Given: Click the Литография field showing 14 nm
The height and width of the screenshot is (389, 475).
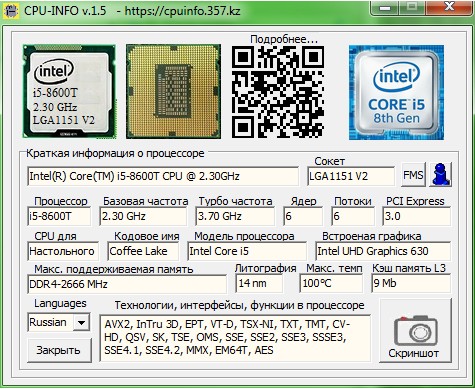Looking at the screenshot, I should [259, 284].
